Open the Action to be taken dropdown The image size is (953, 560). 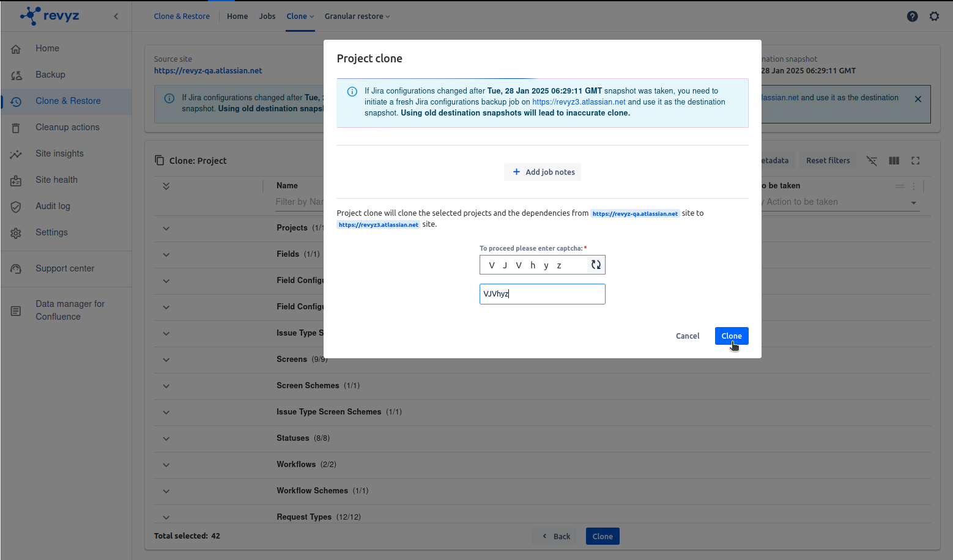tap(913, 202)
